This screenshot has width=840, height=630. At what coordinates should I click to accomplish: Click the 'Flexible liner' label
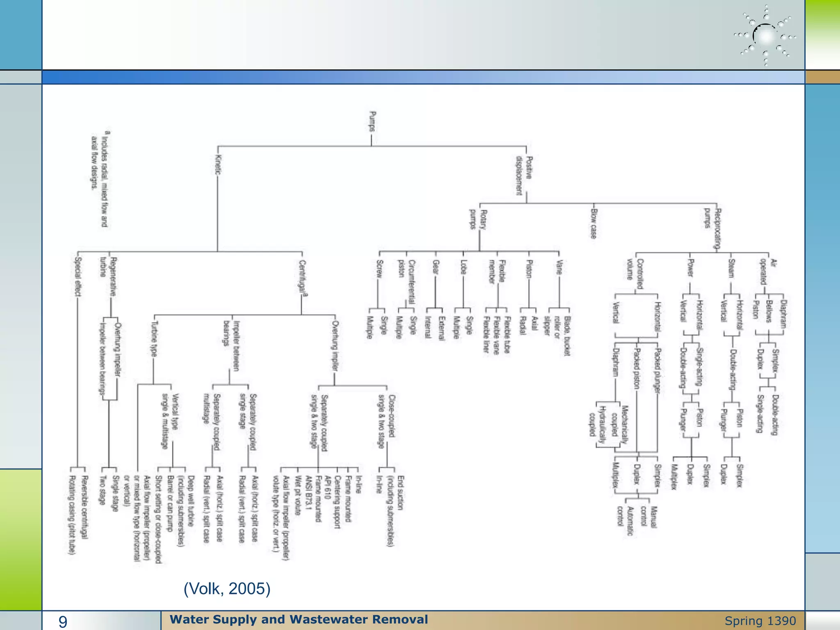point(486,334)
